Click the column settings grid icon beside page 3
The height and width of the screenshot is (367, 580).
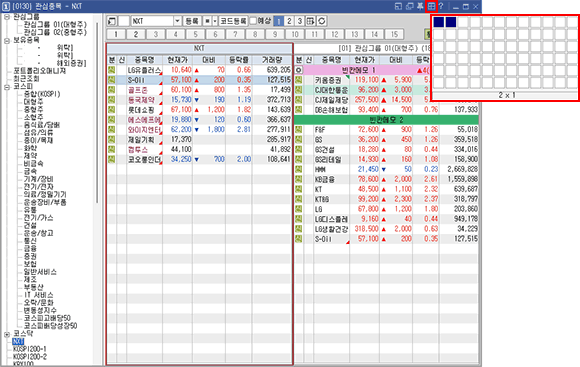310,21
